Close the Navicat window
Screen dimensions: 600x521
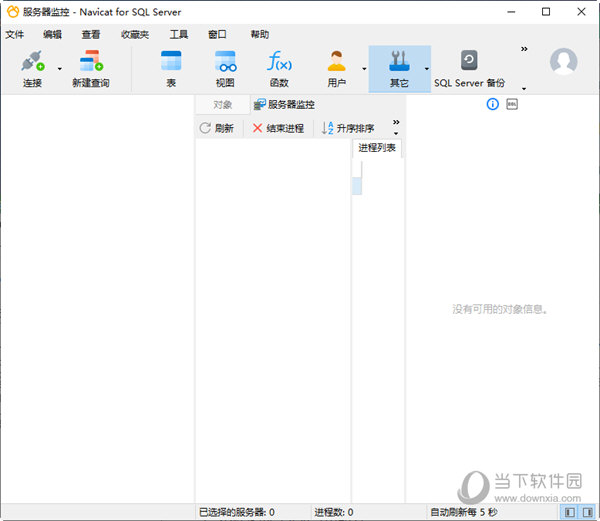581,12
